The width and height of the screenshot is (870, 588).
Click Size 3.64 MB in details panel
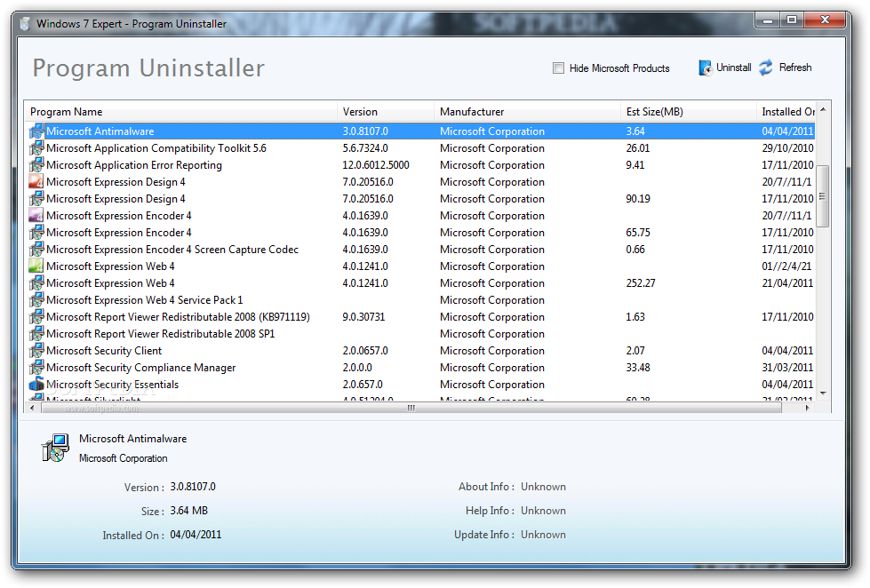(x=188, y=511)
